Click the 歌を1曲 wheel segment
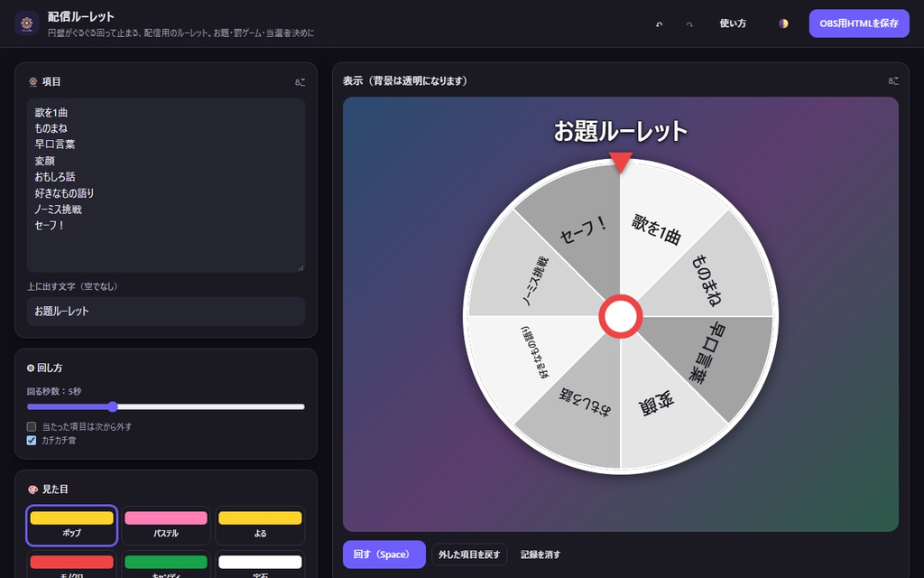Image resolution: width=924 pixels, height=578 pixels. point(657,228)
